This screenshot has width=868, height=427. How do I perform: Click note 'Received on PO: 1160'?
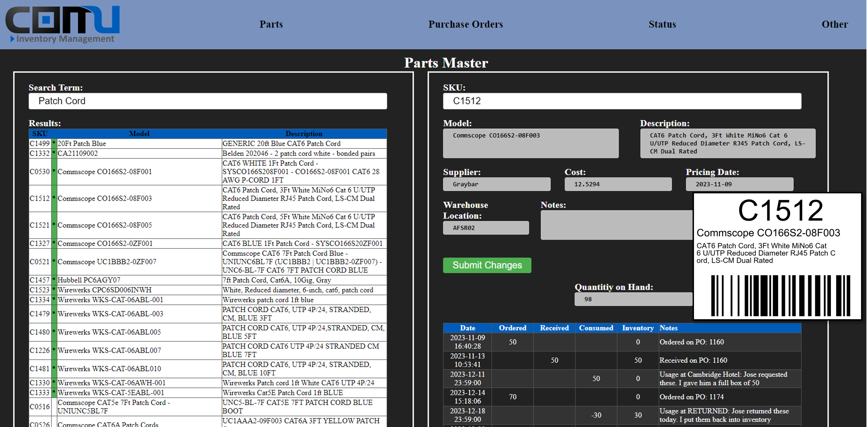pyautogui.click(x=693, y=360)
